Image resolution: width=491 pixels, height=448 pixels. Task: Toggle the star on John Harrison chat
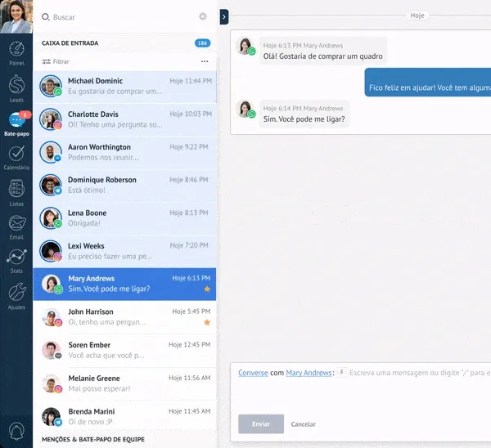207,322
